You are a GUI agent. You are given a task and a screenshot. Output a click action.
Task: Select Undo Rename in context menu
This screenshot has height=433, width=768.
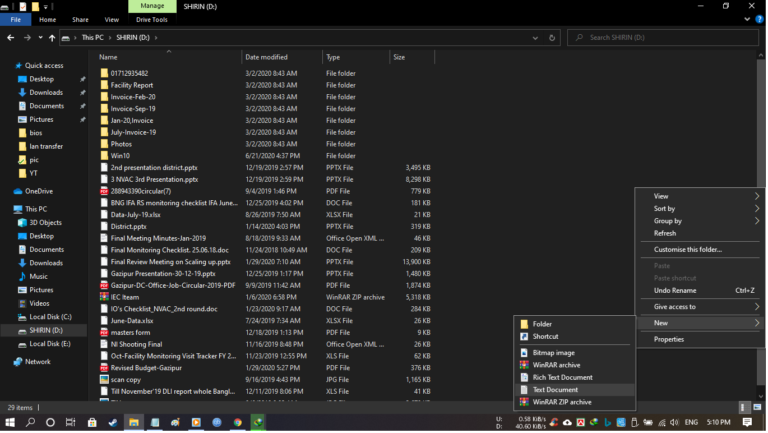click(700, 291)
